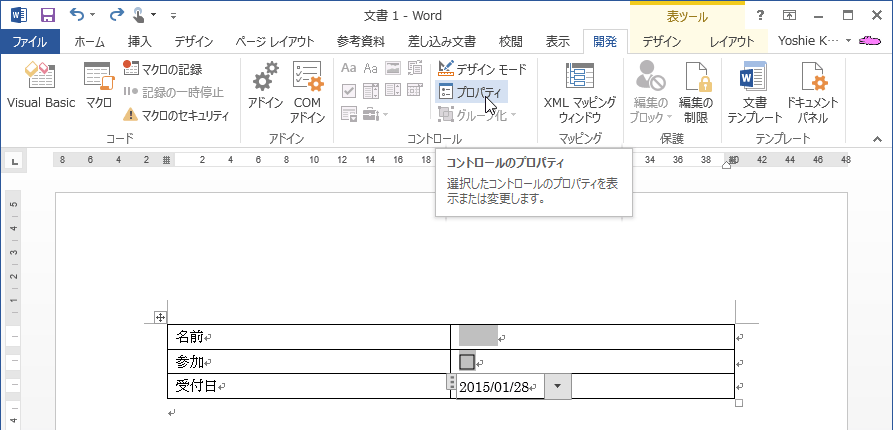
Task: Switch to the 表示 tab
Action: [558, 42]
